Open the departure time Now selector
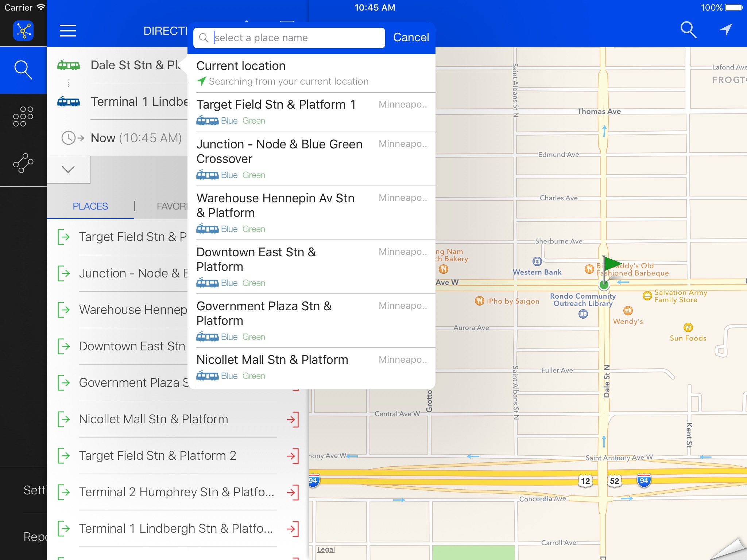The width and height of the screenshot is (747, 560). [136, 138]
